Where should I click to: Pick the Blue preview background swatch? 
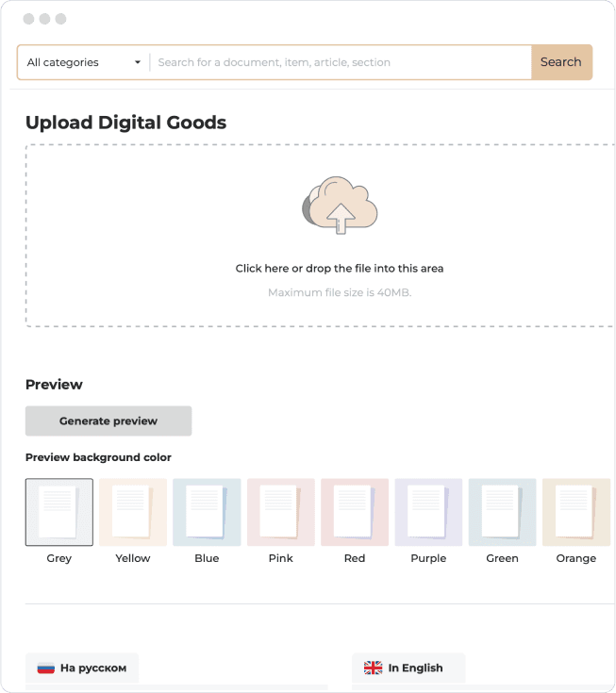(x=207, y=512)
